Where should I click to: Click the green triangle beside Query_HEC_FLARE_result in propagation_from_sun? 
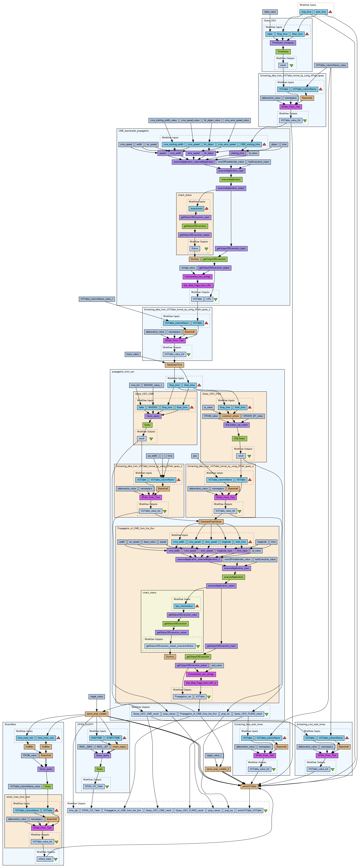(x=266, y=714)
